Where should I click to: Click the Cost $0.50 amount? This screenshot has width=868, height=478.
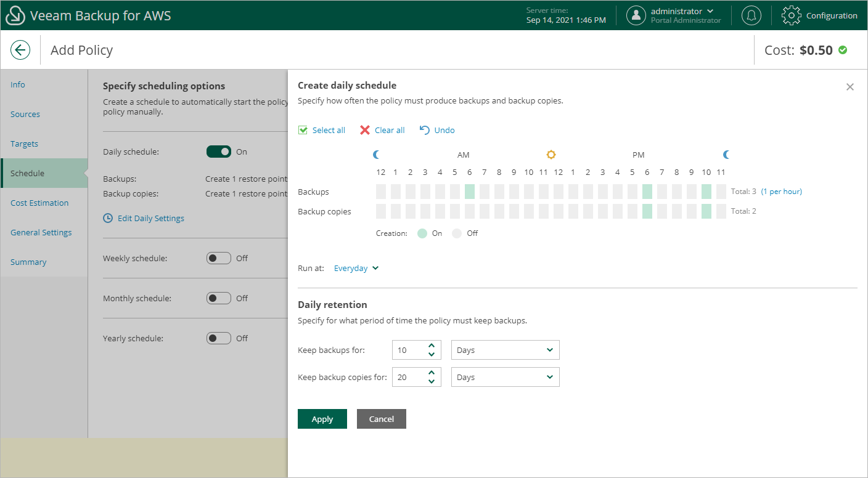click(816, 51)
